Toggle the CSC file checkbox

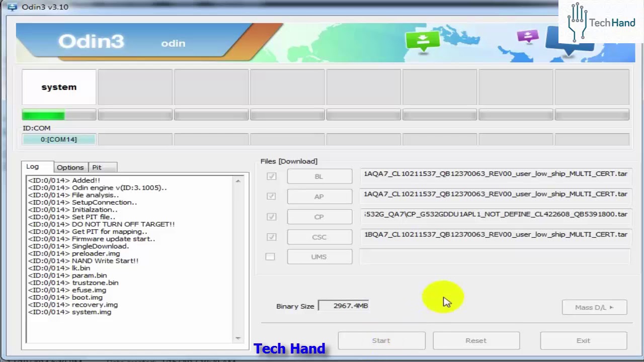tap(272, 237)
